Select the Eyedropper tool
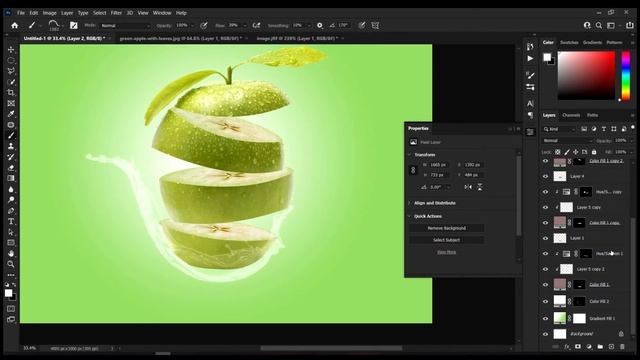 [x=11, y=114]
